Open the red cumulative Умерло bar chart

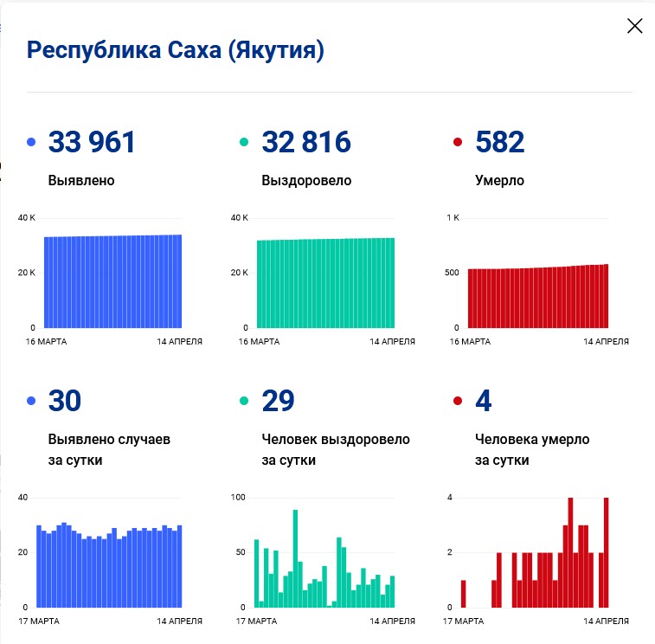tap(538, 297)
